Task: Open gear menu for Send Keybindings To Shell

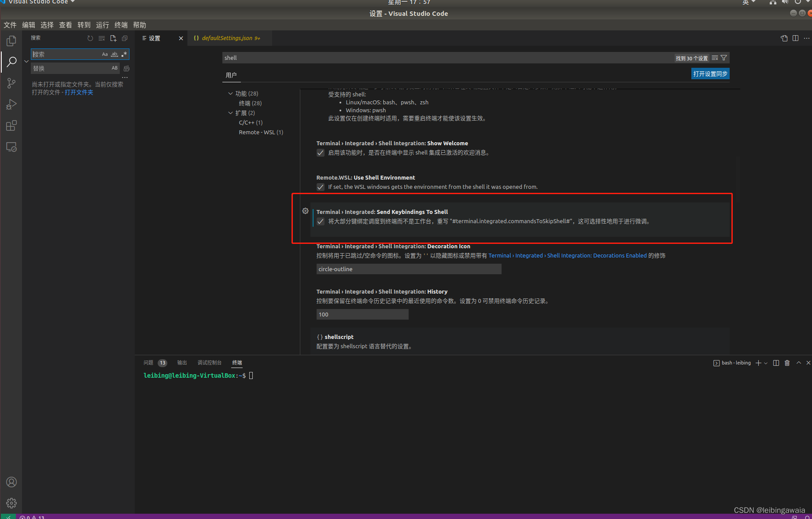Action: pos(305,211)
